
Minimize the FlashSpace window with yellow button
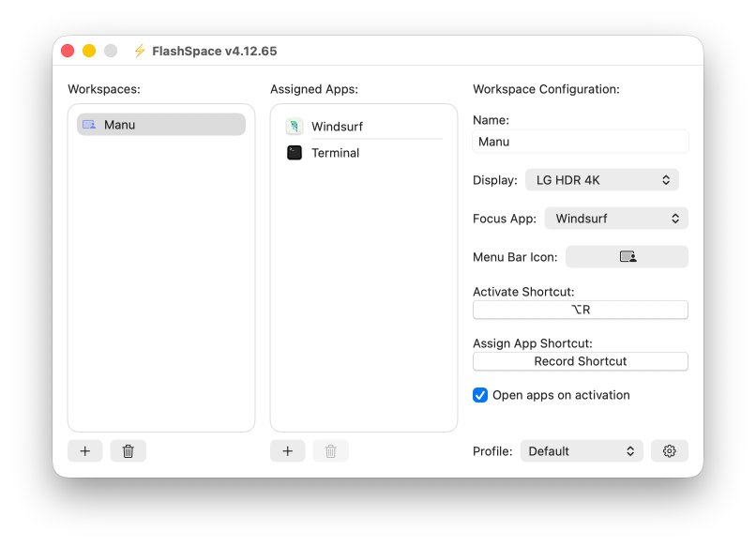(x=89, y=51)
